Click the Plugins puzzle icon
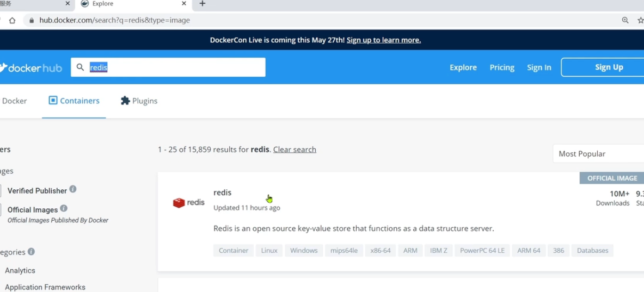Viewport: 644px width, 292px height. point(125,101)
